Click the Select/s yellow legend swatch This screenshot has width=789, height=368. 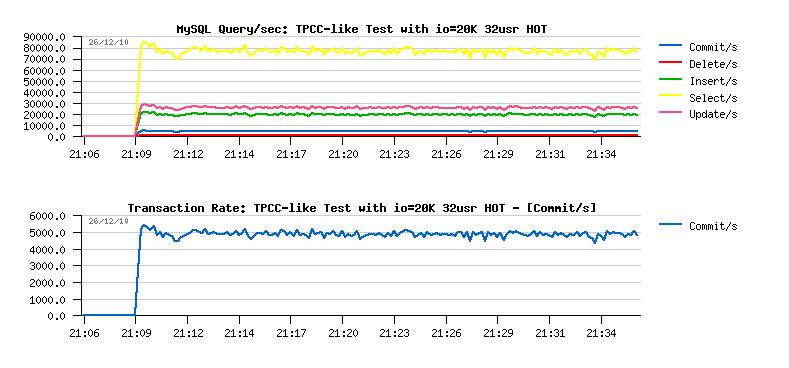[670, 96]
